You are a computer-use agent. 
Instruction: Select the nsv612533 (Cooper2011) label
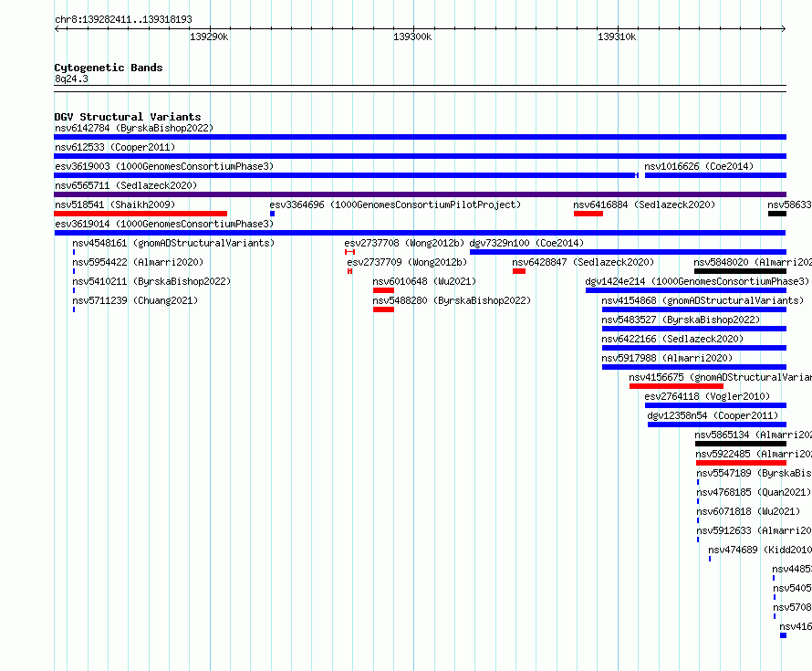pyautogui.click(x=115, y=147)
